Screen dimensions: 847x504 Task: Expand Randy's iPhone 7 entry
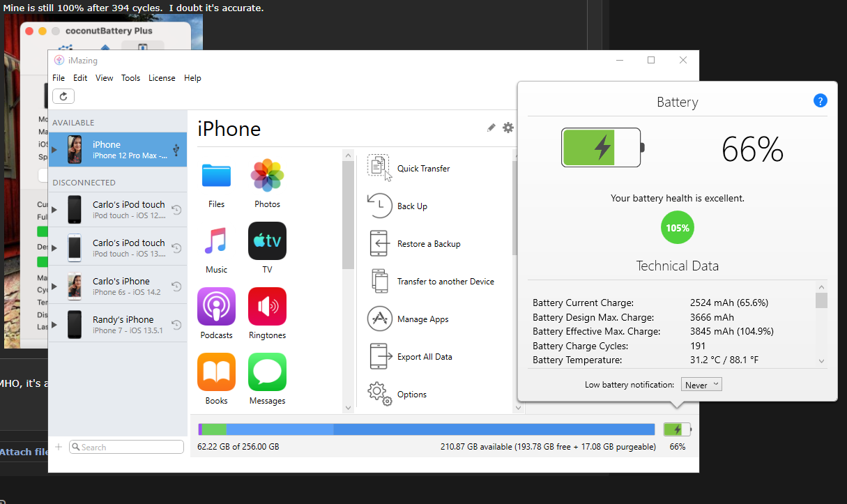click(55, 325)
